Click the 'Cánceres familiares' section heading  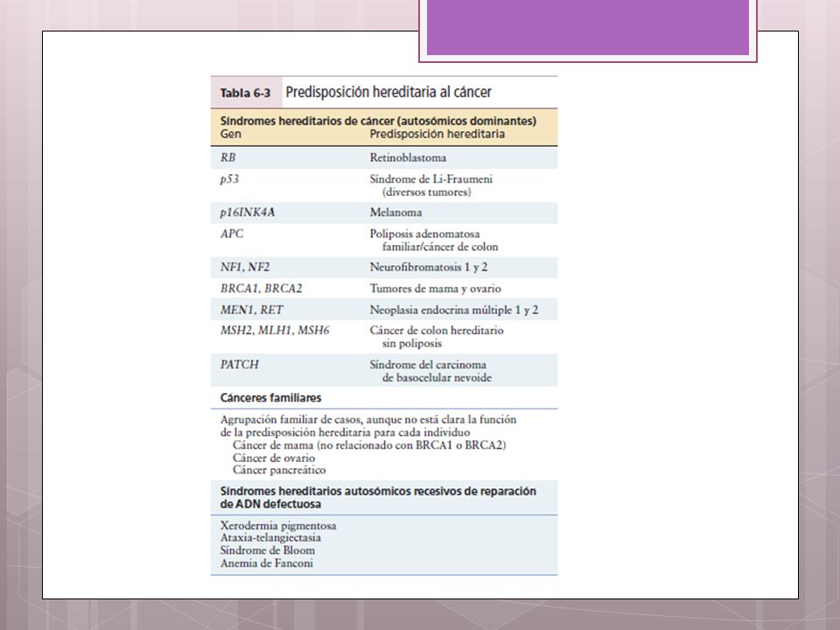(270, 398)
